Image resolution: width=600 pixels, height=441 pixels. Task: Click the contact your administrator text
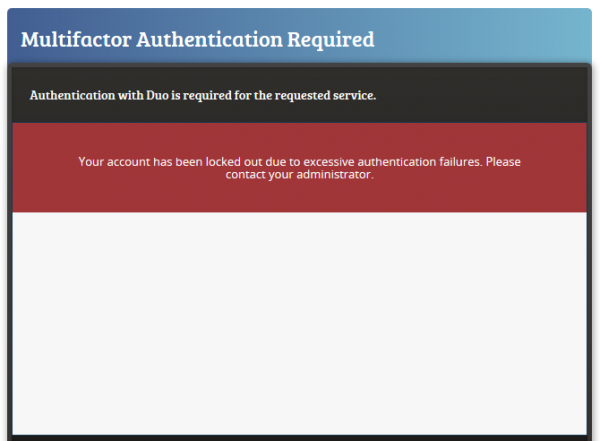click(299, 175)
